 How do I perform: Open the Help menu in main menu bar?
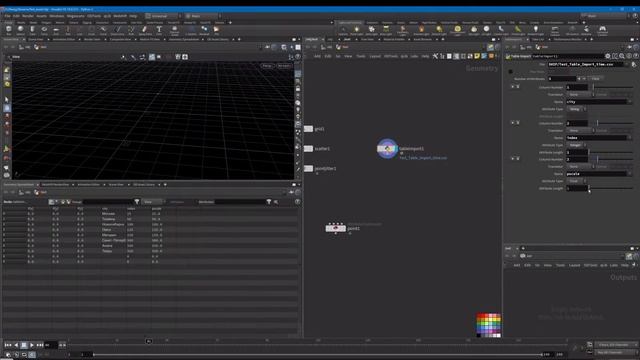click(133, 16)
